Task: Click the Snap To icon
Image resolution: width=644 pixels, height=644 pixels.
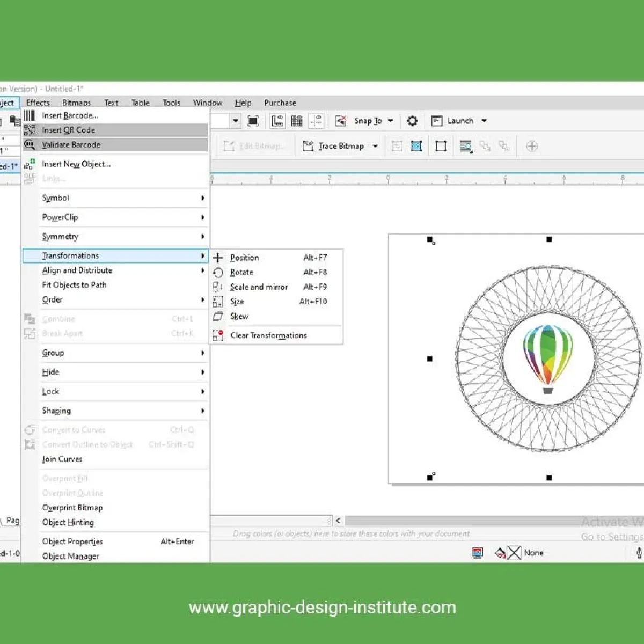Action: pos(341,121)
